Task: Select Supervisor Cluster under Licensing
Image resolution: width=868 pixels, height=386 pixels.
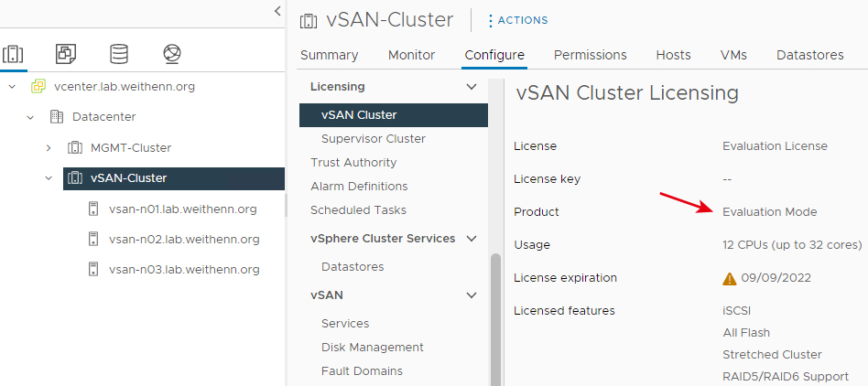Action: (373, 139)
